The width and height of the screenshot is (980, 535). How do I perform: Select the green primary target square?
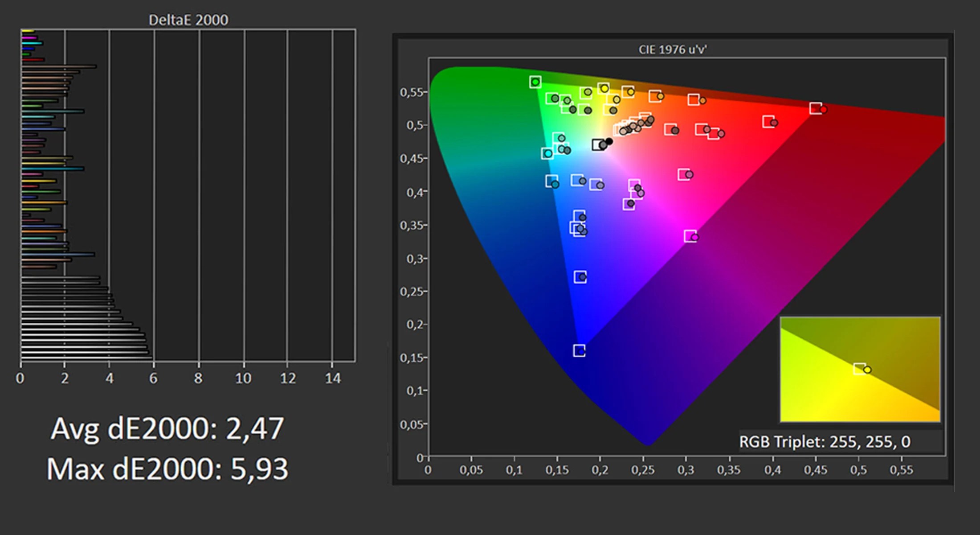[x=535, y=82]
